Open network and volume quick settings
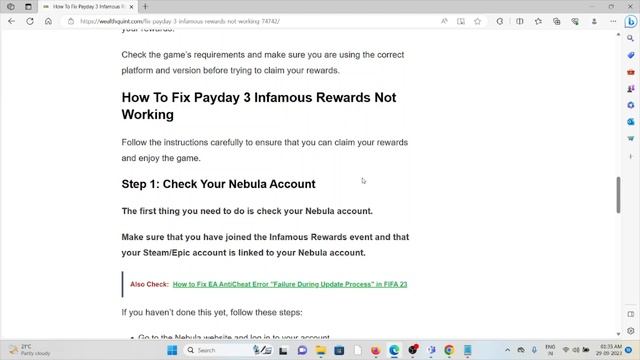Image resolution: width=640 pixels, height=360 pixels. tap(576, 350)
